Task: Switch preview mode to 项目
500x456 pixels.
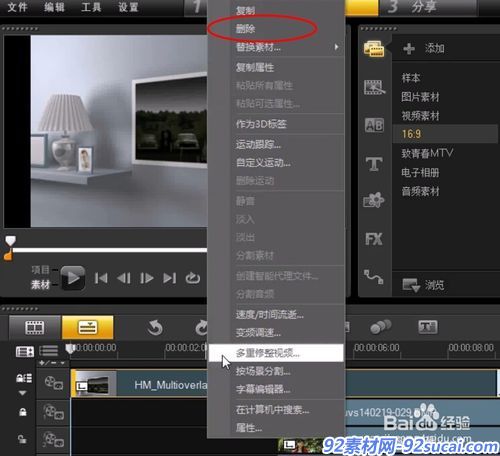Action: 40,270
